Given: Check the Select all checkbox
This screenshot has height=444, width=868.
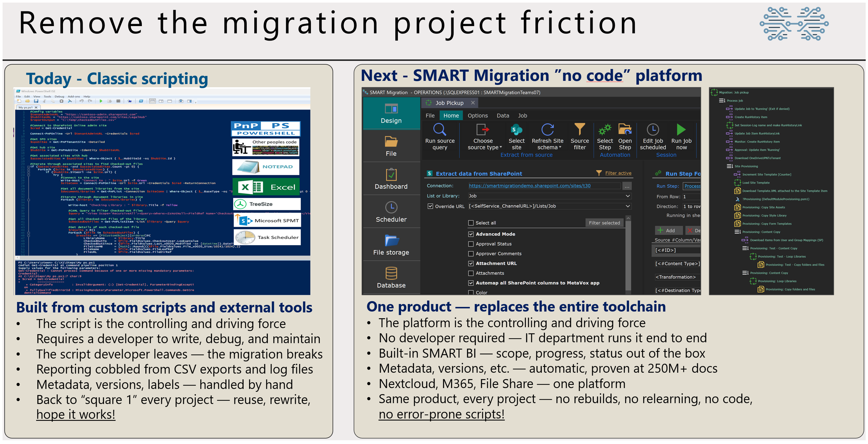Looking at the screenshot, I should 470,223.
